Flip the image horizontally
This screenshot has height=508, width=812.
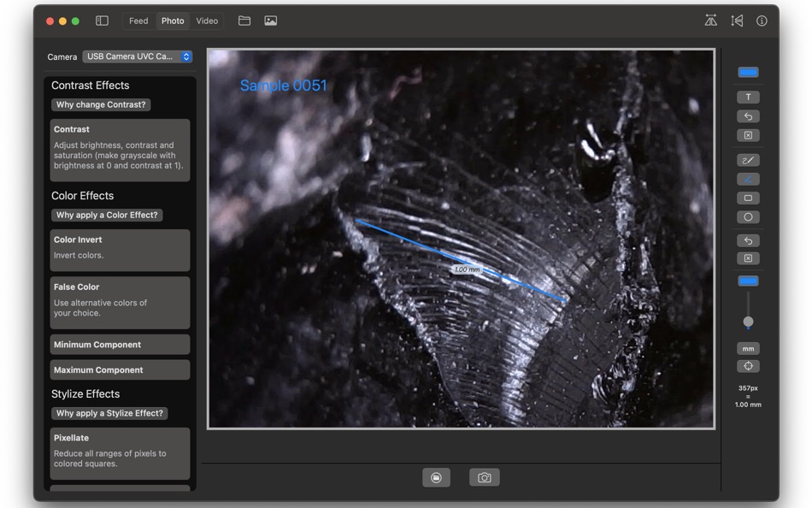[x=710, y=20]
